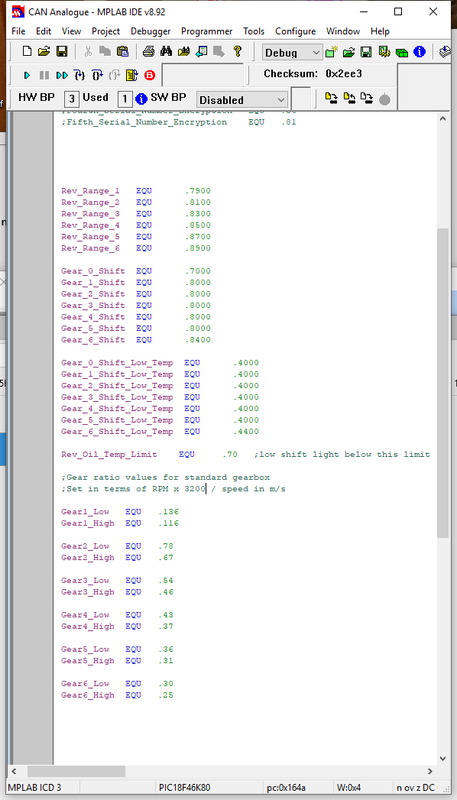Halt execution with Pause icon

click(x=44, y=76)
